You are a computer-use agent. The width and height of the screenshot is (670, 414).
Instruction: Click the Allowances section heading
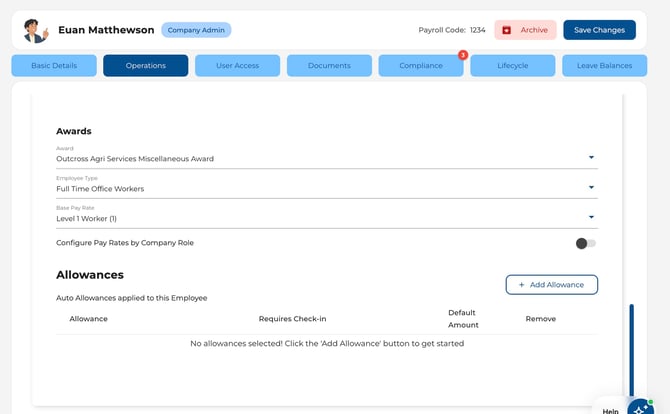point(90,275)
